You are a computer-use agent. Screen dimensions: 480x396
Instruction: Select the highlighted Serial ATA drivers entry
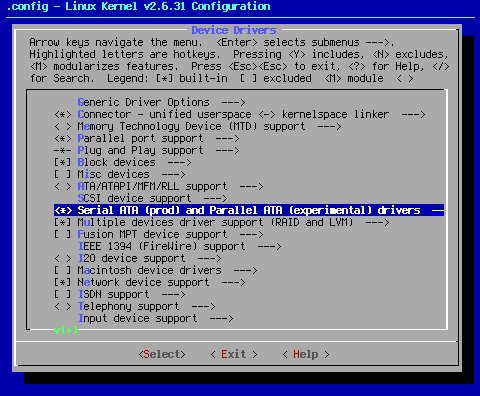249,210
